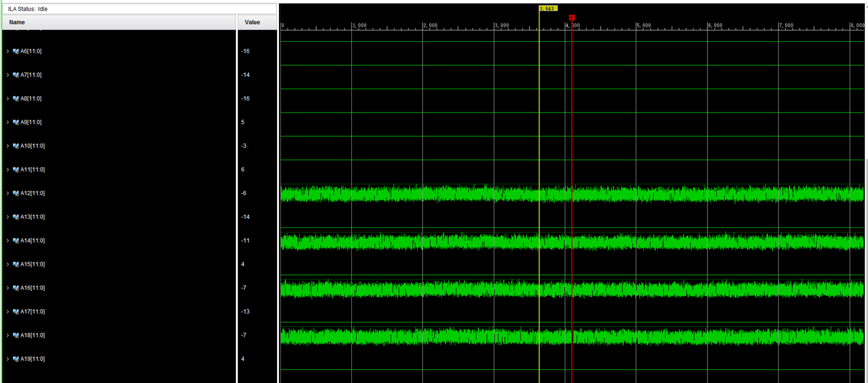The image size is (868, 383).
Task: Select the A12[11:0] signal name
Action: (33, 194)
